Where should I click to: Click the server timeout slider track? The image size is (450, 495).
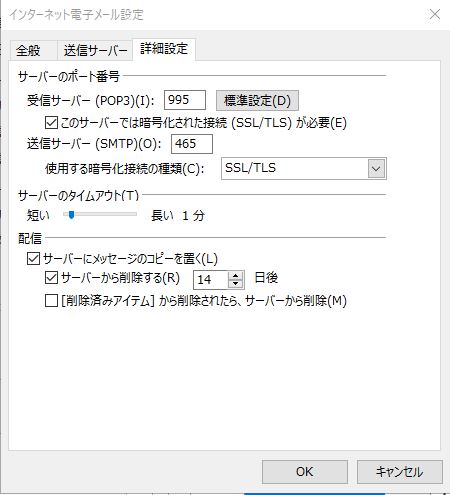tap(100, 214)
